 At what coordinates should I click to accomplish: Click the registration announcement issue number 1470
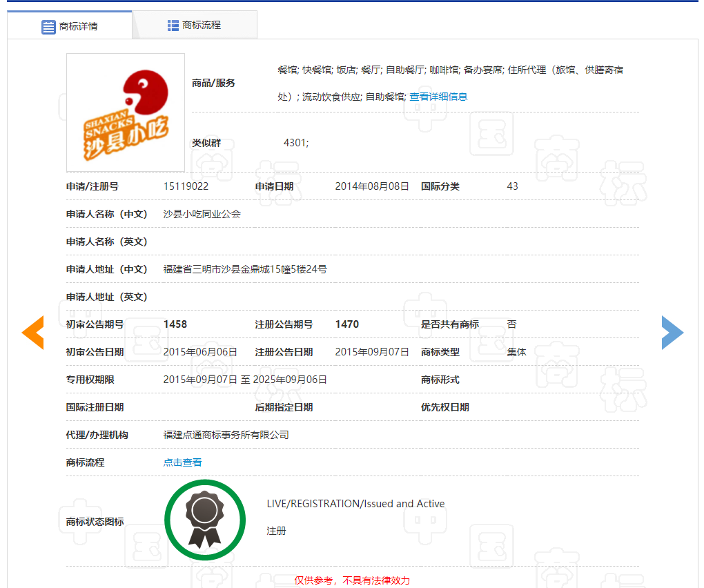coord(347,324)
